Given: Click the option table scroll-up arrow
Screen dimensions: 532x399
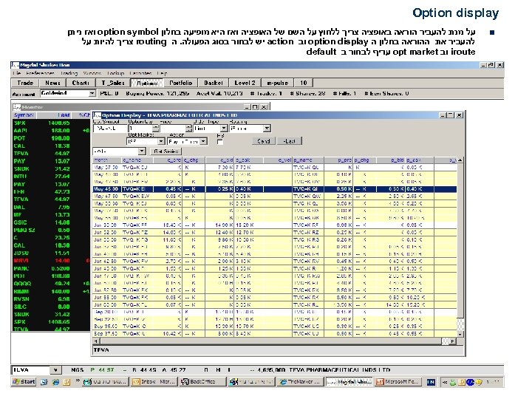Looking at the screenshot, I should (460, 160).
